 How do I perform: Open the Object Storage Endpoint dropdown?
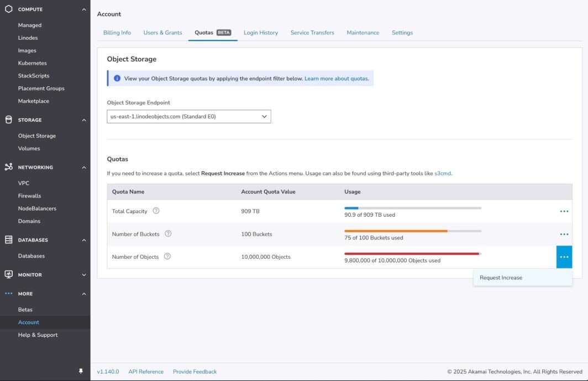188,117
